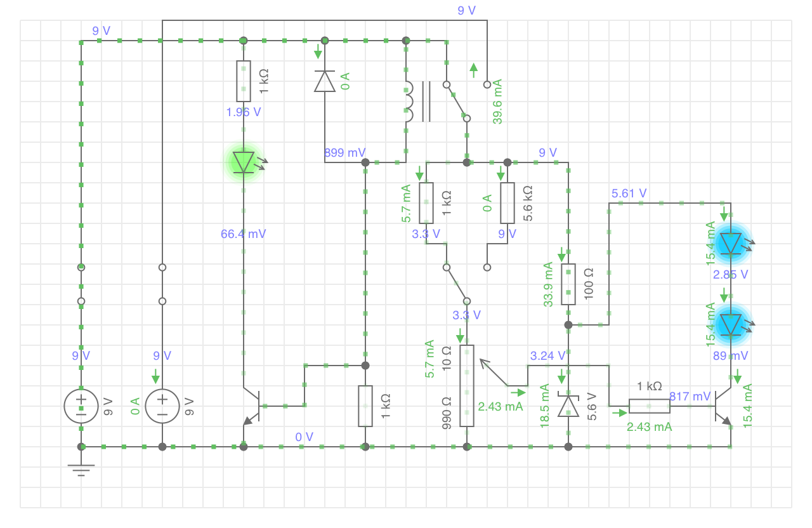
Task: Select the relay coil inductor symbol
Action: click(x=408, y=102)
